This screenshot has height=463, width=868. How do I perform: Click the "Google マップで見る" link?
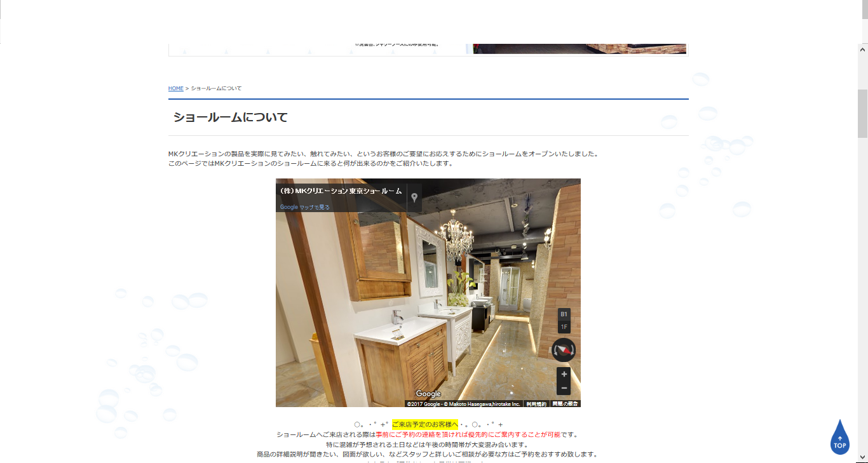[x=305, y=207]
